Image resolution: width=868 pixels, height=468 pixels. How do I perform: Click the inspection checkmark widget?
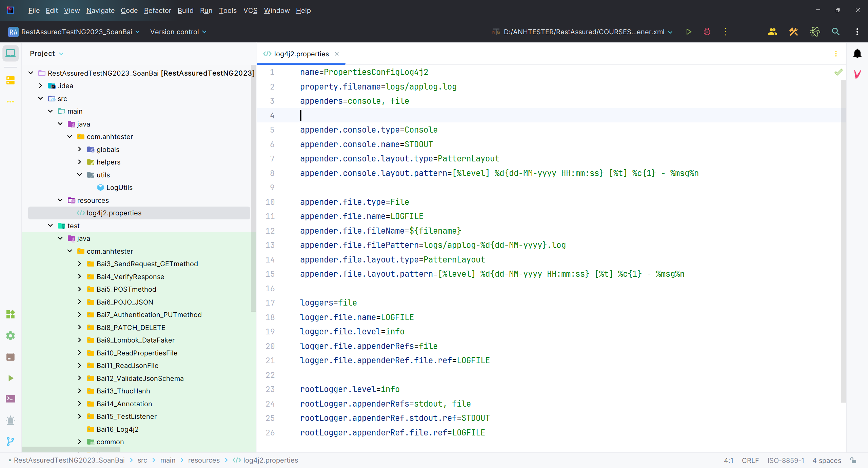[838, 72]
